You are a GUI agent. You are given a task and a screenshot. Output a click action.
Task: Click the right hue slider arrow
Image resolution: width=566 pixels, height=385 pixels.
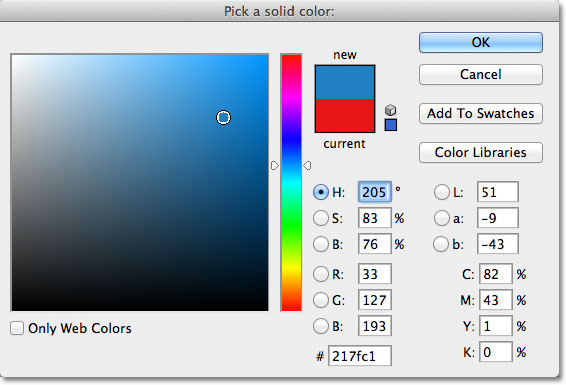pos(307,166)
